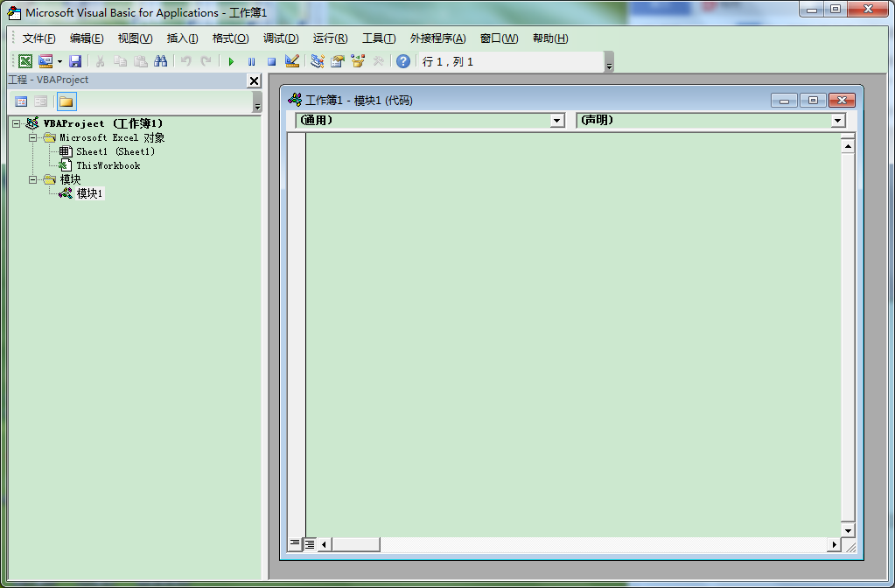Image resolution: width=895 pixels, height=588 pixels.
Task: Open the 外接程序(A) menu
Action: click(x=437, y=38)
